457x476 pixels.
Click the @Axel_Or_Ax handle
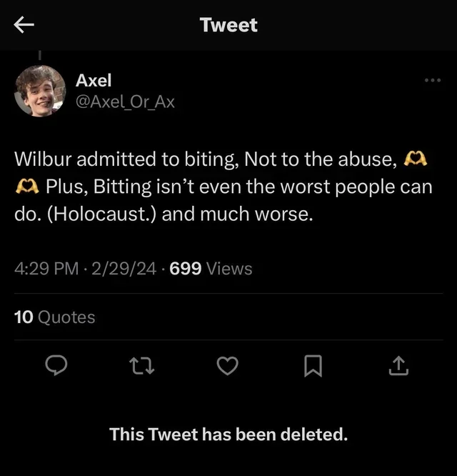point(125,102)
